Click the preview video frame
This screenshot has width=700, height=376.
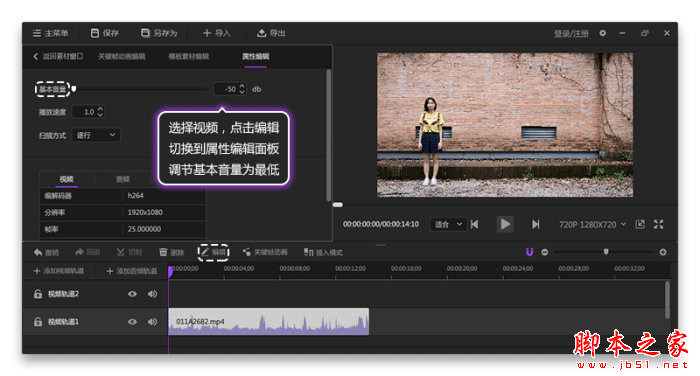click(505, 125)
